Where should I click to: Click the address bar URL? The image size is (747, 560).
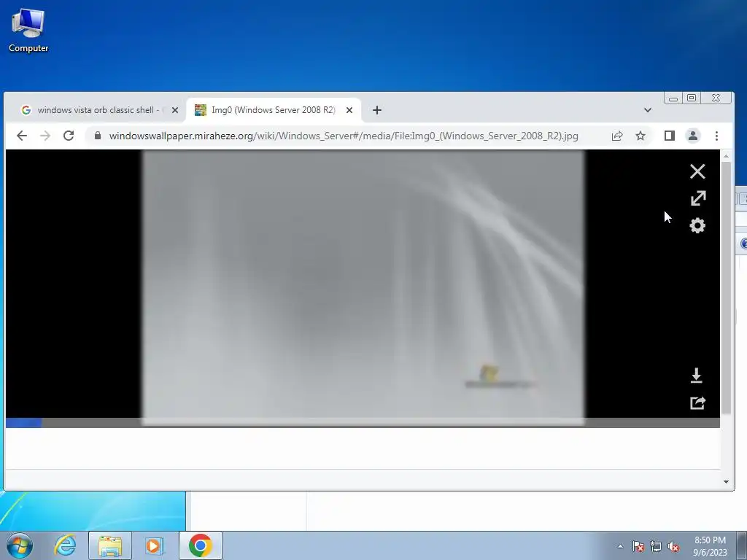tap(344, 136)
